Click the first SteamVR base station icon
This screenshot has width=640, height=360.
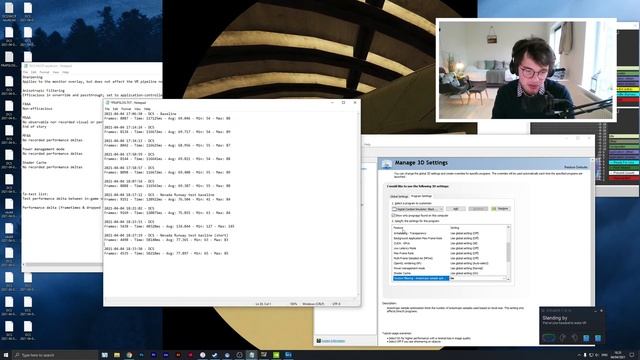click(586, 338)
